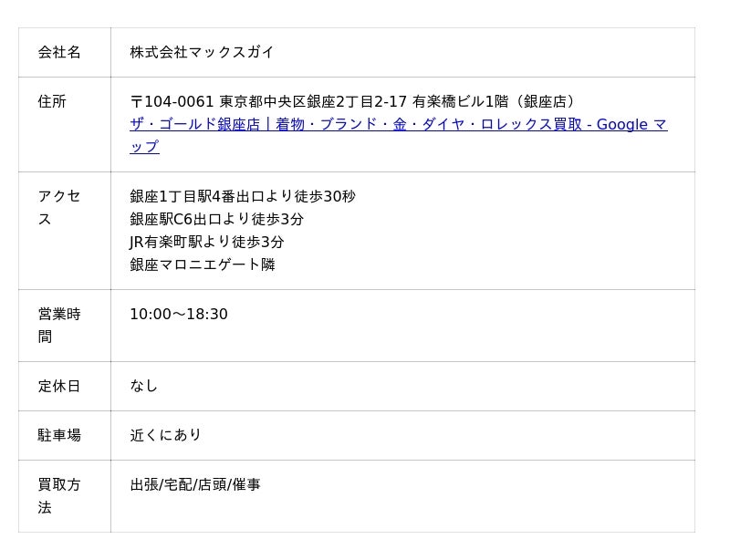The width and height of the screenshot is (730, 560).
Task: Click the 近くにあり parking text
Action: tap(165, 435)
